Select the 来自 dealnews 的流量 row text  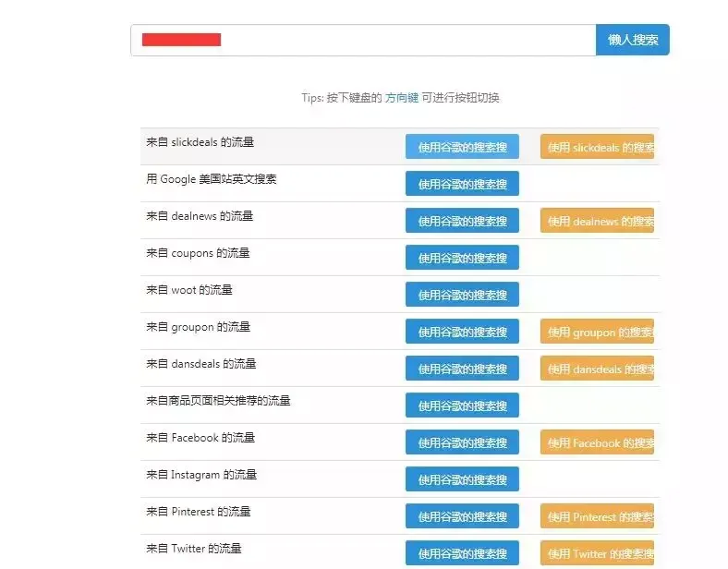200,216
